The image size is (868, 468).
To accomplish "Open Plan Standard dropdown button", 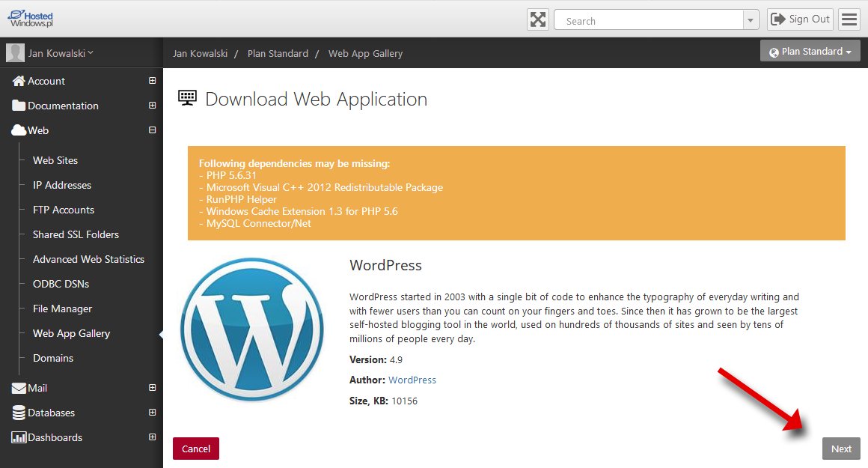I will [810, 51].
